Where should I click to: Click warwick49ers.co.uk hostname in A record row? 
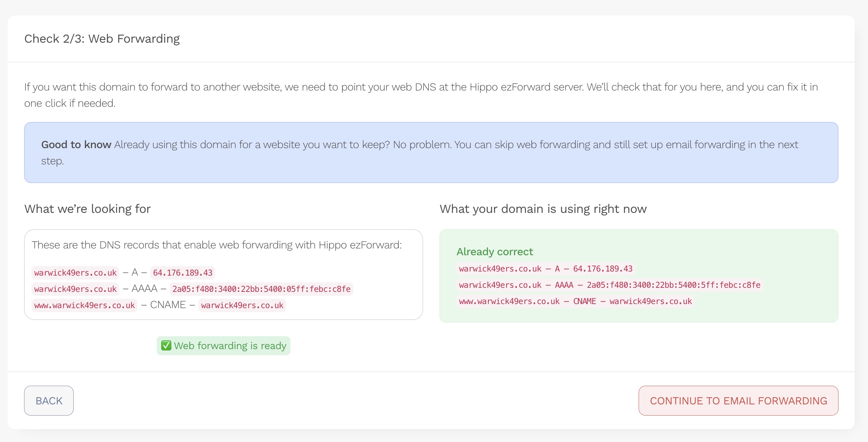pos(75,273)
